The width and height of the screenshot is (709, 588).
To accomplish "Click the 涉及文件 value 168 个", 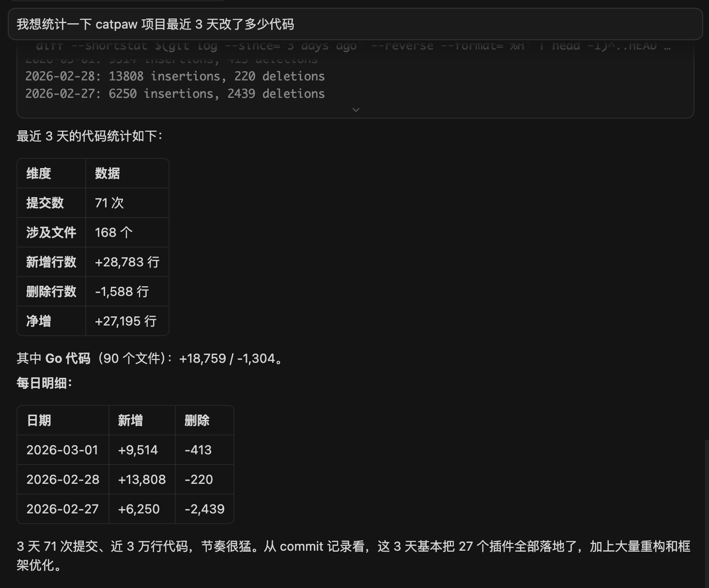I will tap(113, 232).
